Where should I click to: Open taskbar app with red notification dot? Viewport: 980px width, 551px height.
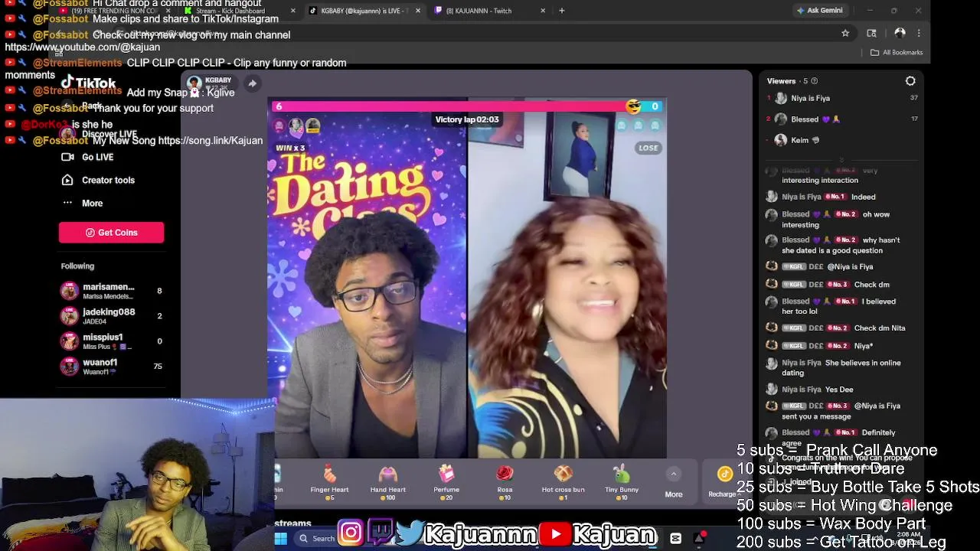[x=699, y=539]
